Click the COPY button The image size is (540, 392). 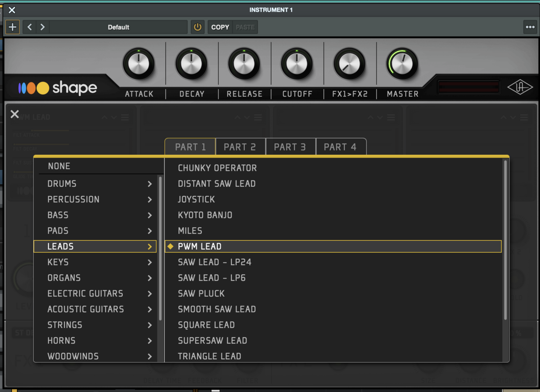(220, 27)
